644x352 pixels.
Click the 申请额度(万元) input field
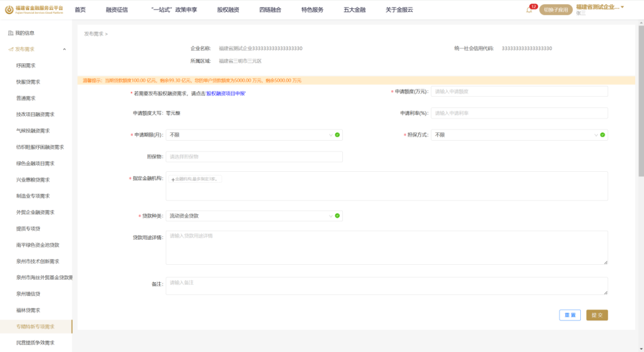pyautogui.click(x=519, y=91)
